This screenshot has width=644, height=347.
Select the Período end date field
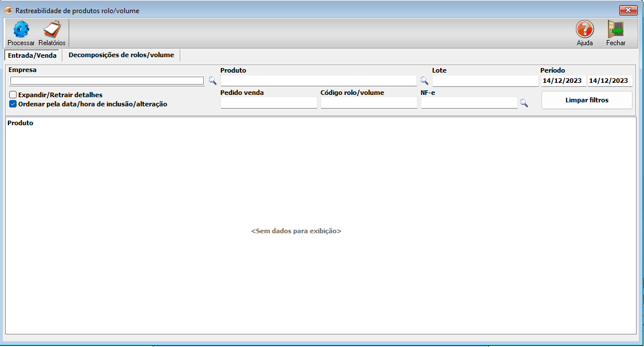coord(610,81)
